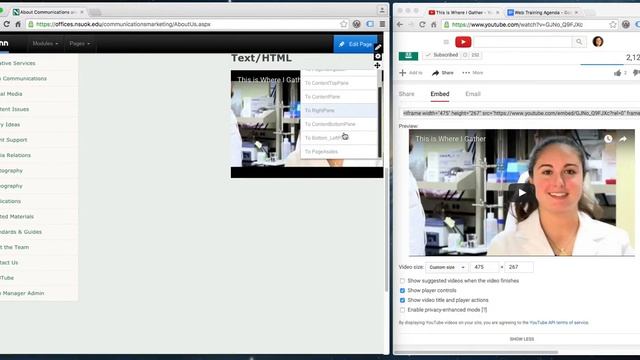Click the Subscribed button
This screenshot has width=640, height=360.
click(441, 55)
